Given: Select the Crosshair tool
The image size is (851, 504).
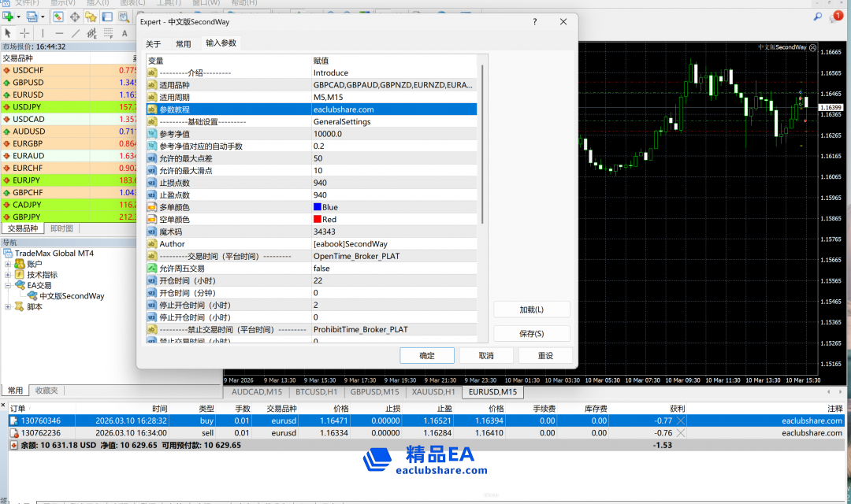Looking at the screenshot, I should point(24,33).
